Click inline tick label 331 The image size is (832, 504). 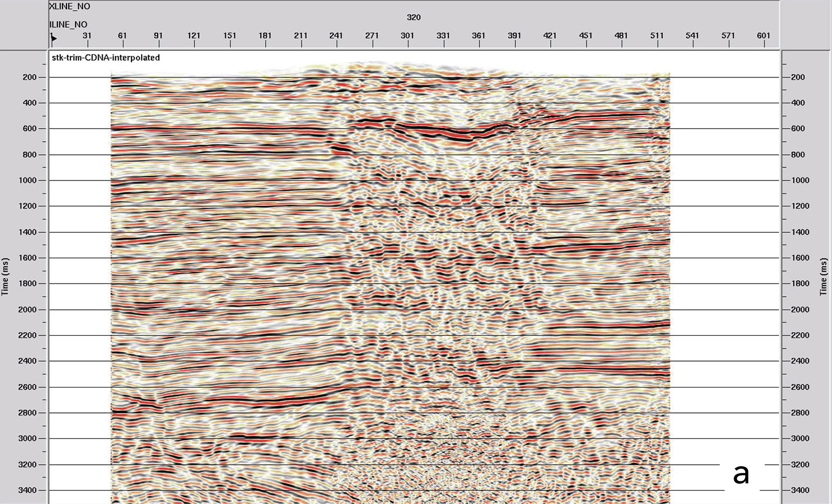(x=443, y=35)
